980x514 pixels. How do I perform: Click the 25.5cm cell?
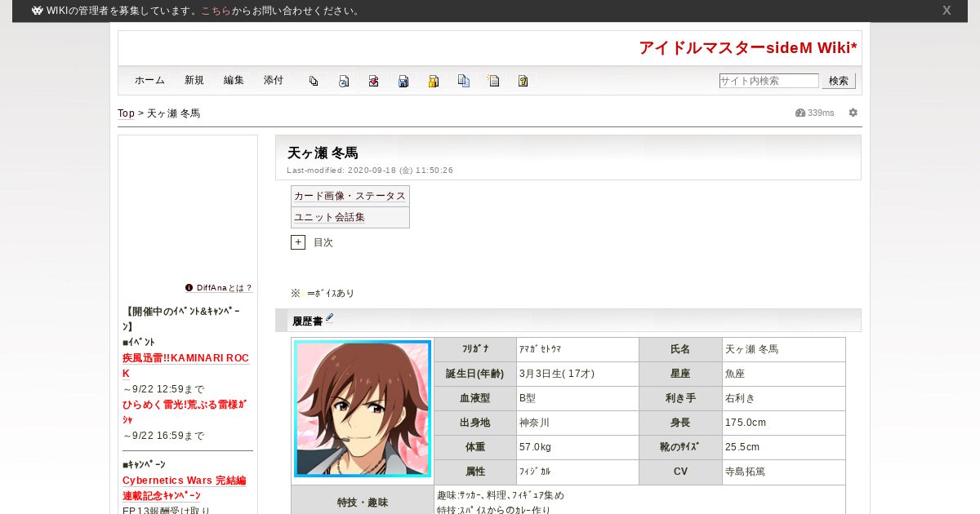784,447
